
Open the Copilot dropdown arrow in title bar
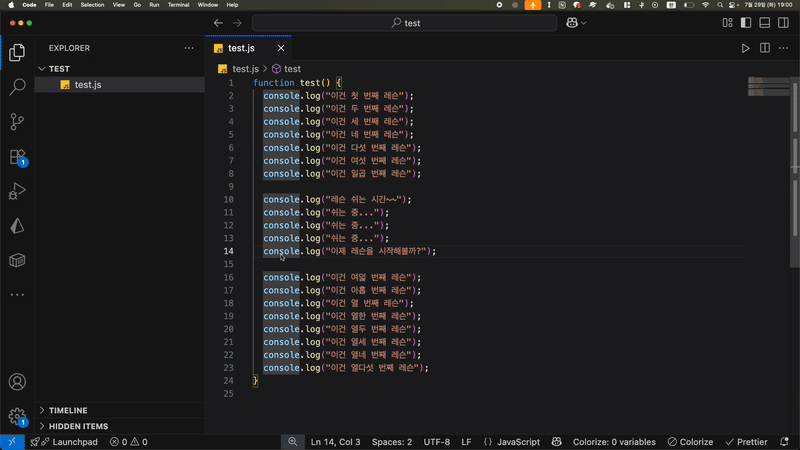[584, 23]
